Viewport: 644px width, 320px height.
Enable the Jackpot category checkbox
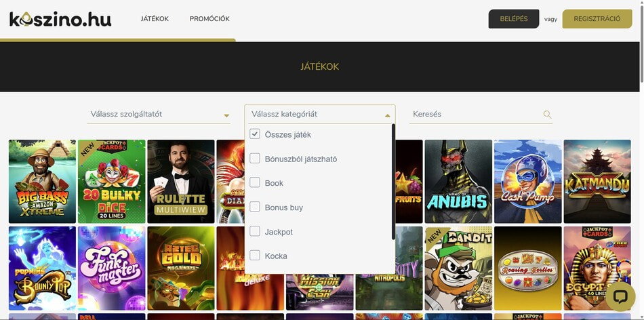255,231
